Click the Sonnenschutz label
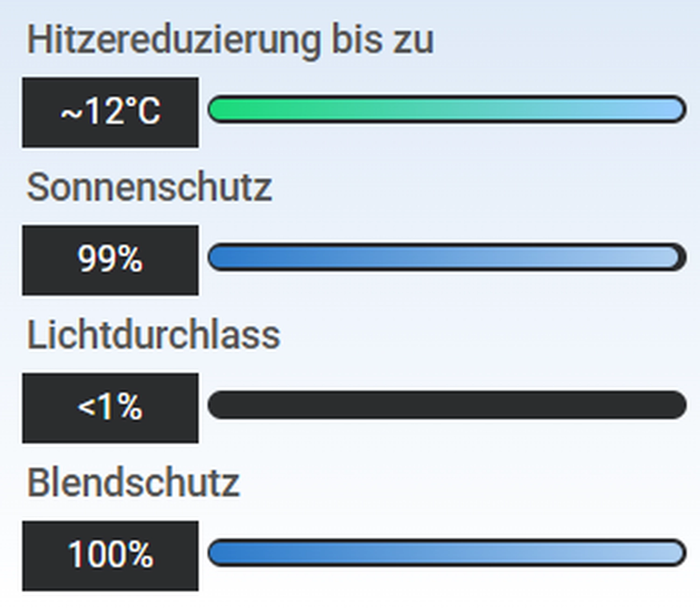This screenshot has width=700, height=609. pyautogui.click(x=149, y=187)
